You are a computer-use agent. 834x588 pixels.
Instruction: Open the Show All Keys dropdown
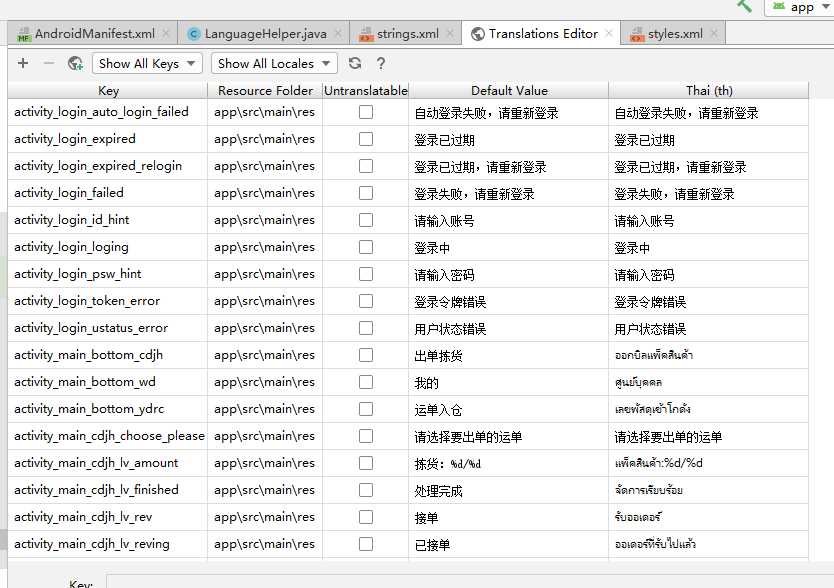point(147,63)
